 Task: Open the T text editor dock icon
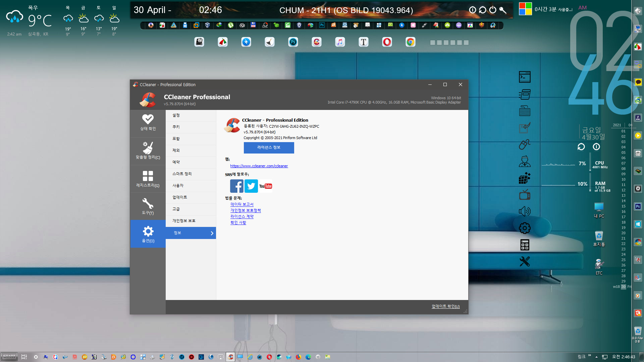[x=364, y=42]
